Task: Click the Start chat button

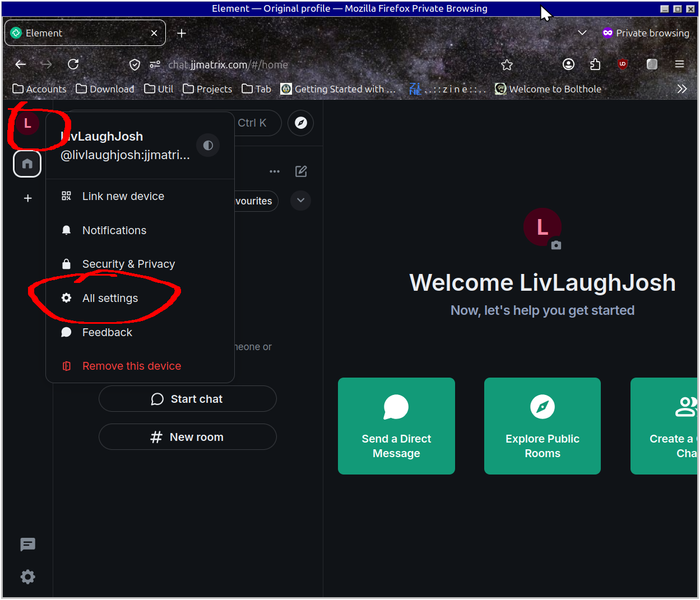Action: [x=188, y=399]
